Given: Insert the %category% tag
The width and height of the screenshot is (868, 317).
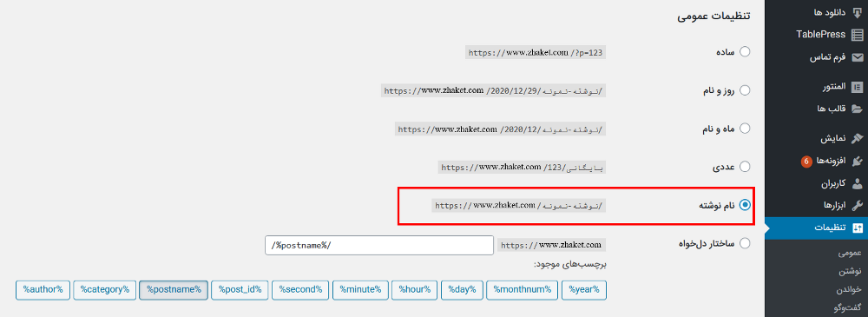Looking at the screenshot, I should point(105,290).
